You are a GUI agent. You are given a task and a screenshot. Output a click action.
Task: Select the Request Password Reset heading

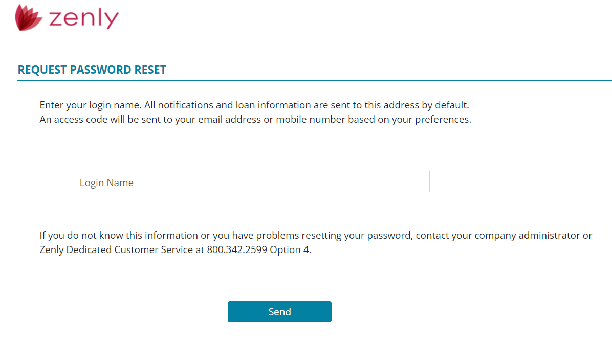click(x=92, y=70)
